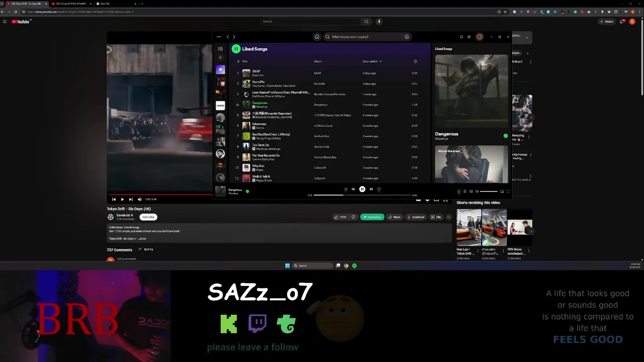Image resolution: width=644 pixels, height=362 pixels.
Task: Subscribe to Samdroid channel
Action: [148, 217]
